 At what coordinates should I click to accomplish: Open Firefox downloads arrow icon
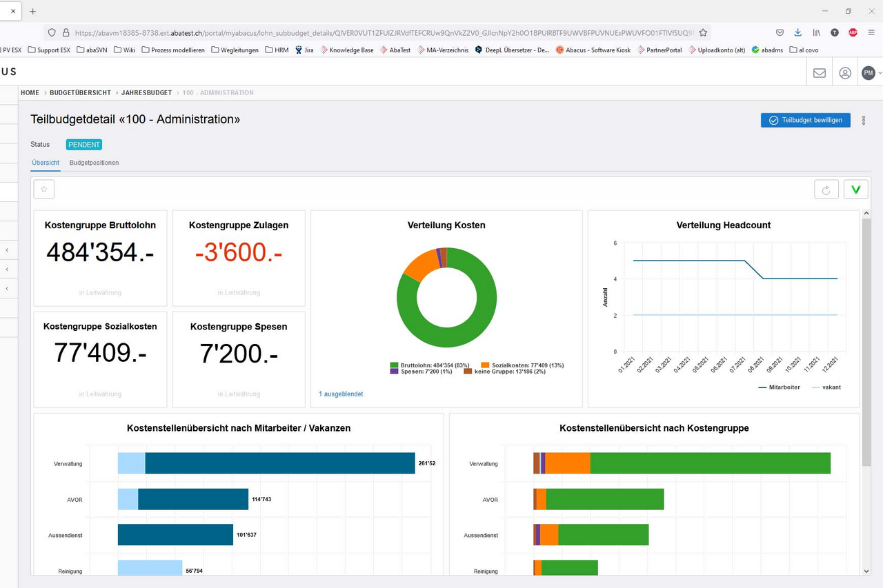798,32
